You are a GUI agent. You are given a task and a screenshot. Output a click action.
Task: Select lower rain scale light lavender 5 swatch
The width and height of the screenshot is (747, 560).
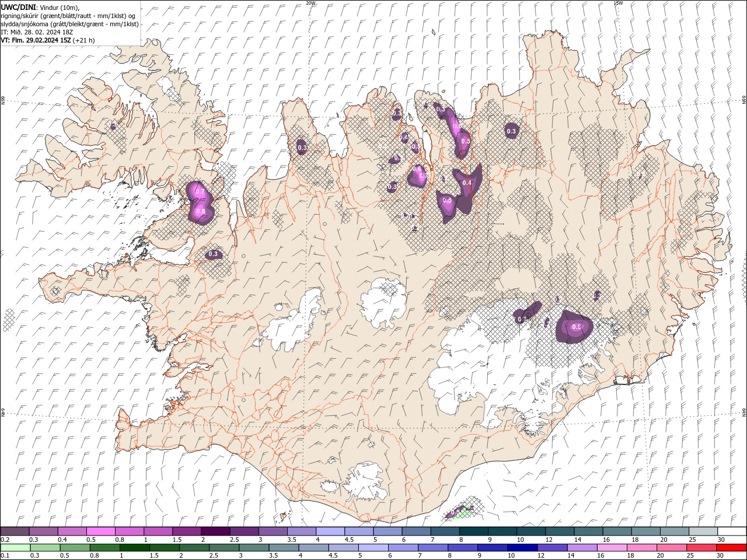pyautogui.click(x=373, y=548)
